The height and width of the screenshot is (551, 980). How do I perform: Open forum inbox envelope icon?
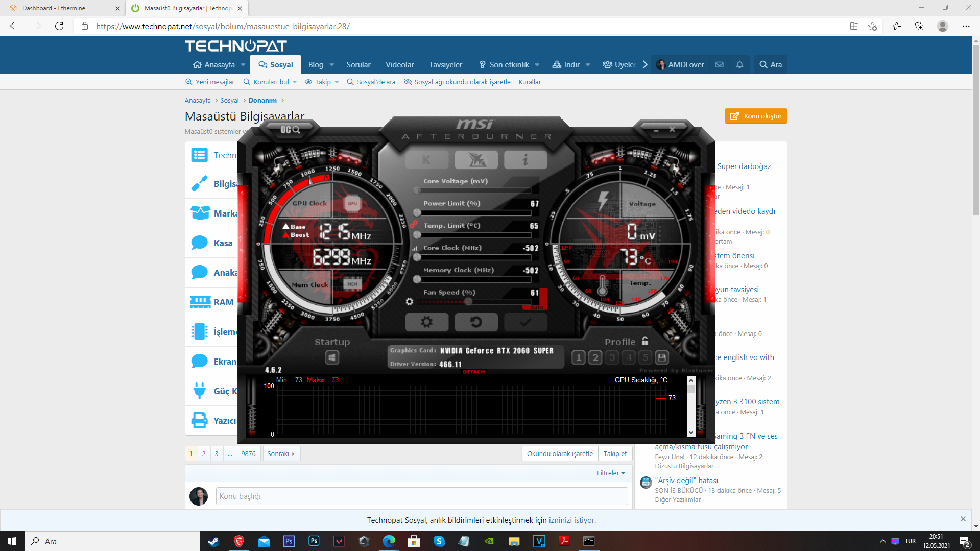pos(720,65)
